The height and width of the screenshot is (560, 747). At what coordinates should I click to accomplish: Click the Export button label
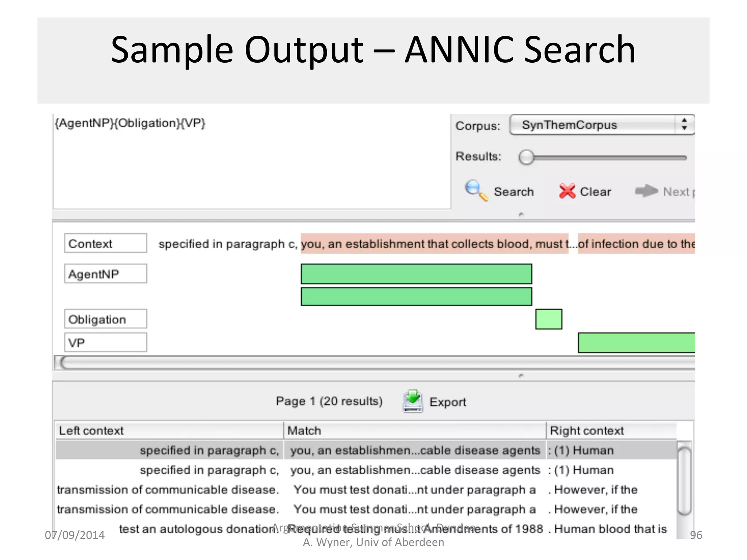pyautogui.click(x=448, y=402)
